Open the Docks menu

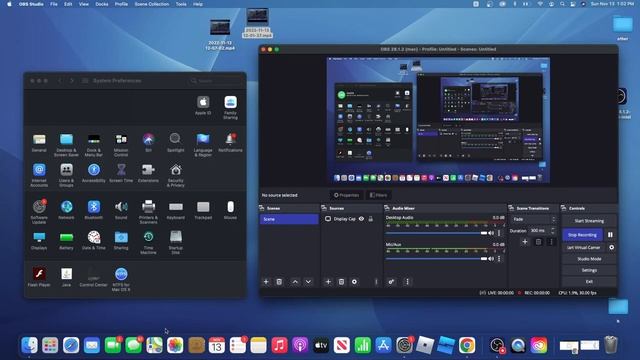point(102,4)
